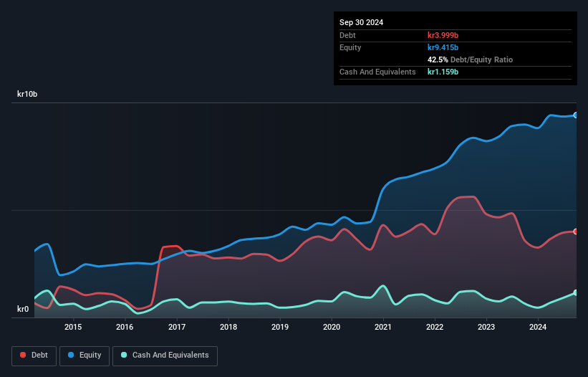Click the 2016 x-axis label
The image size is (588, 377).
125,327
